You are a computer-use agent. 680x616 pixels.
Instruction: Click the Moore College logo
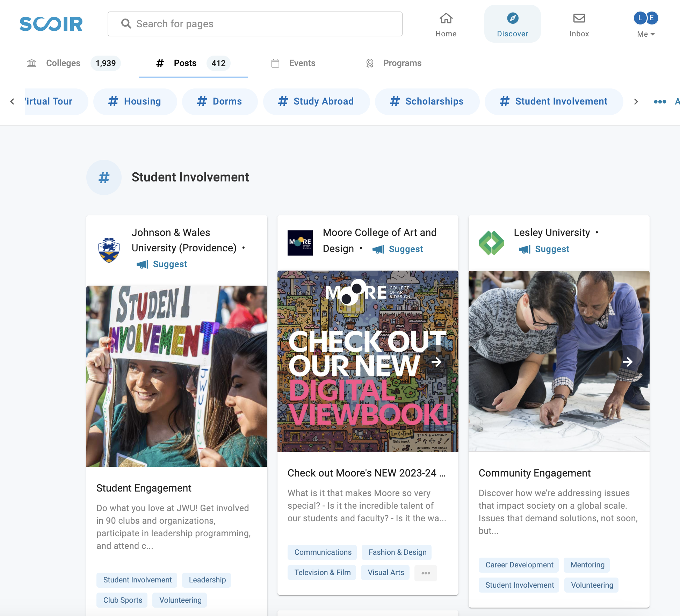[x=300, y=243]
